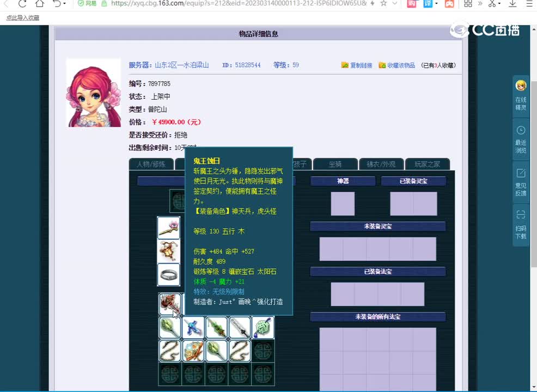Viewport: 537px width, 392px height.
Task: Click the 已装备灵宝 section header
Action: coord(413,181)
